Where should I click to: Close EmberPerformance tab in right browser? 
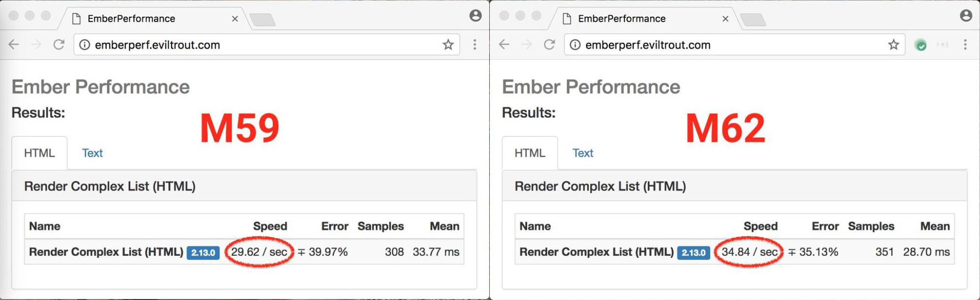(x=725, y=19)
